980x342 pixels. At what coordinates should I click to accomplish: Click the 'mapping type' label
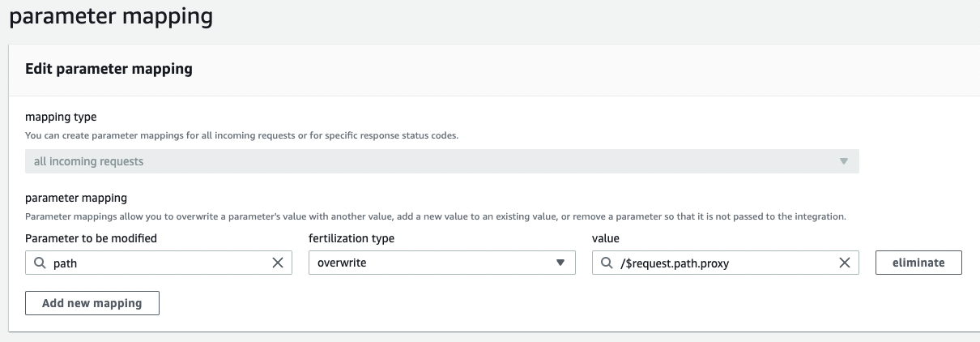(x=61, y=118)
